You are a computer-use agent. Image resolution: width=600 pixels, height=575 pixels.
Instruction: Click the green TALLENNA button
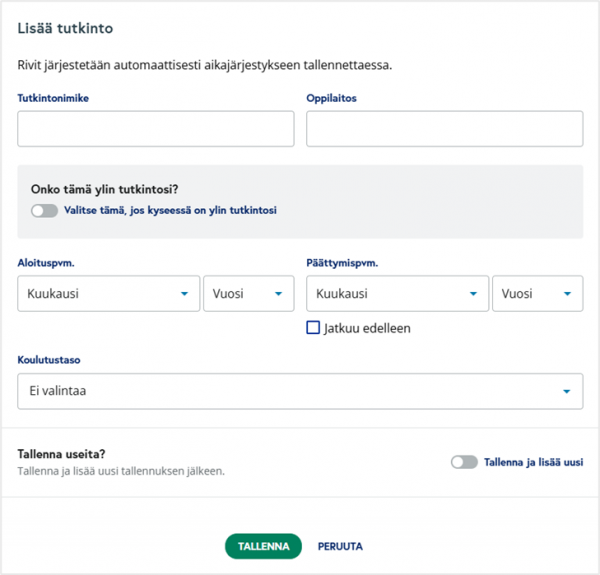[263, 546]
